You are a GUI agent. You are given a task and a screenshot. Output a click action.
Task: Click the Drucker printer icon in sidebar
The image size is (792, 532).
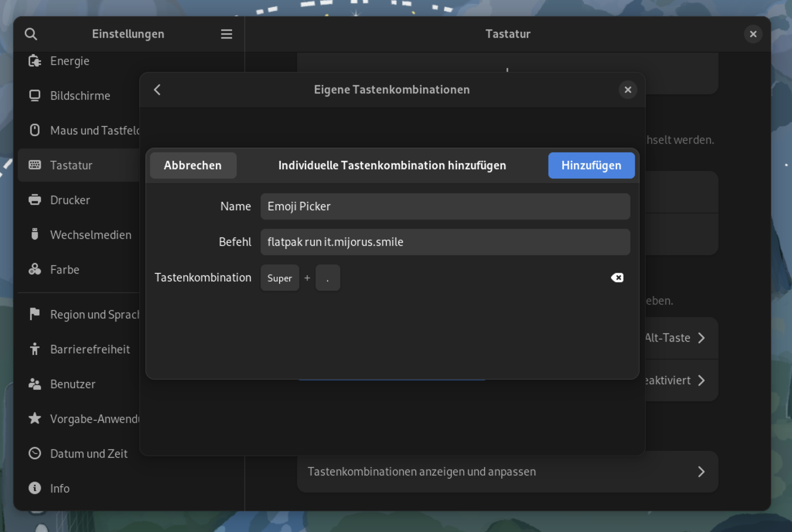coord(35,200)
